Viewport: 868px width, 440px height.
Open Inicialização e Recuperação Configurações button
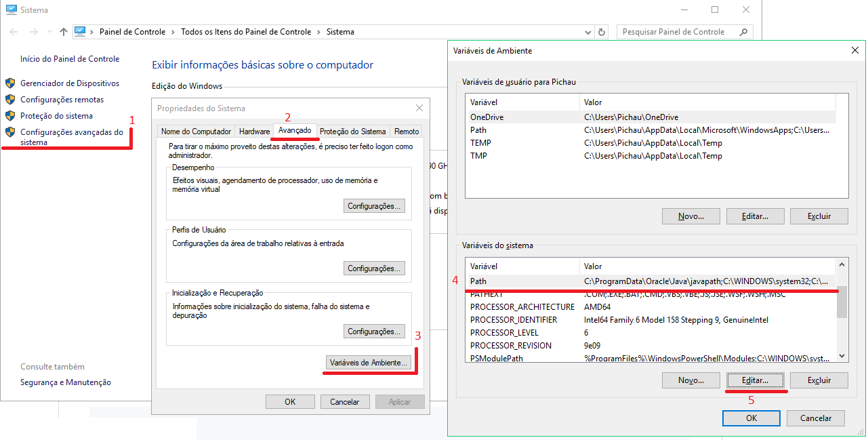pos(374,332)
